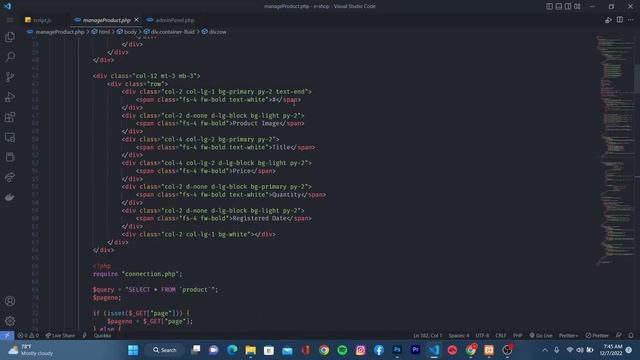Click the 'Registered Date' span text
This screenshot has height=360, width=640.
click(259, 218)
